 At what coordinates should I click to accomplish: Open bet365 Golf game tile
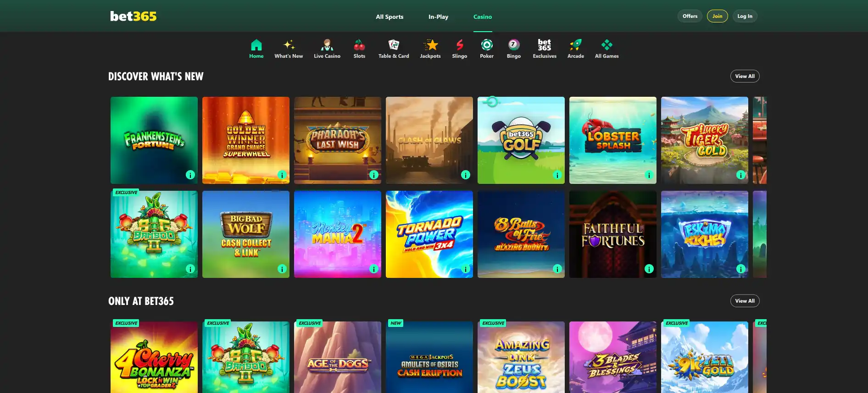pyautogui.click(x=521, y=140)
